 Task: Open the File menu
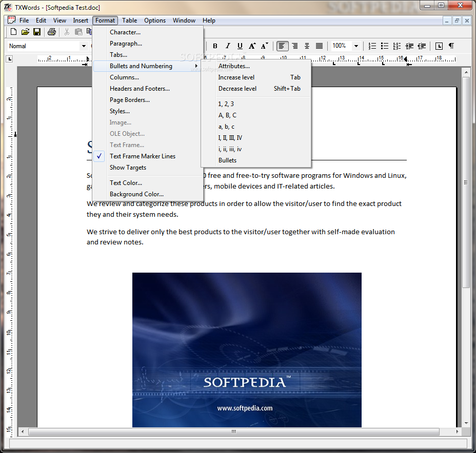[x=24, y=20]
